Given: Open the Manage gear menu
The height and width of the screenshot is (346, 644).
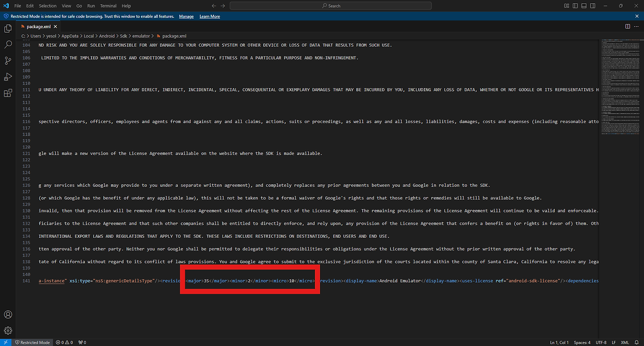Looking at the screenshot, I should (8, 330).
